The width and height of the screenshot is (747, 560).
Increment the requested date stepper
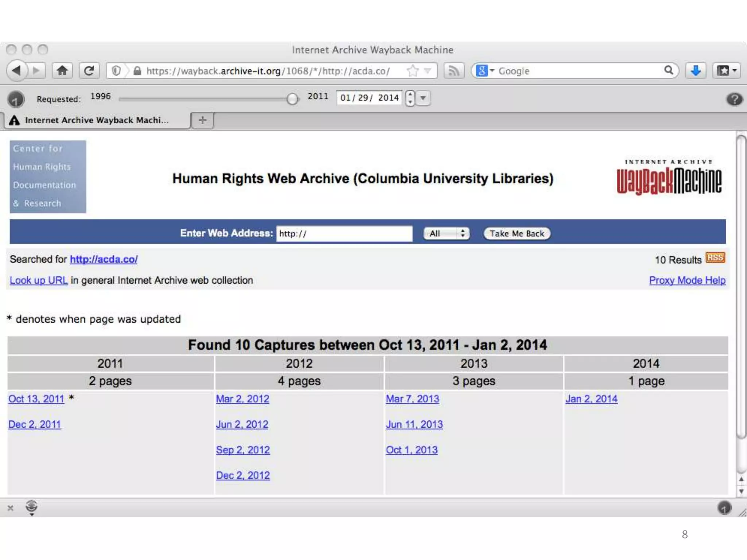(x=410, y=94)
